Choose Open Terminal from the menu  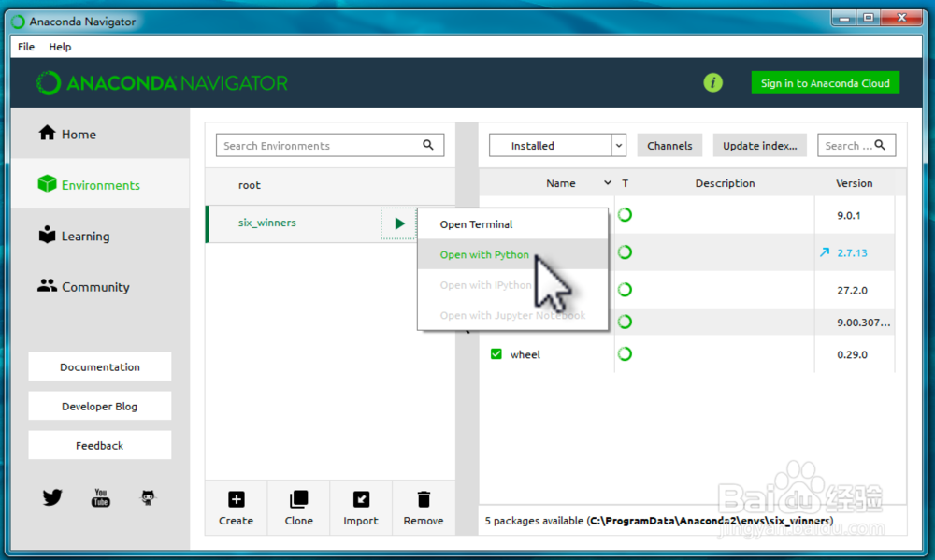tap(512, 224)
